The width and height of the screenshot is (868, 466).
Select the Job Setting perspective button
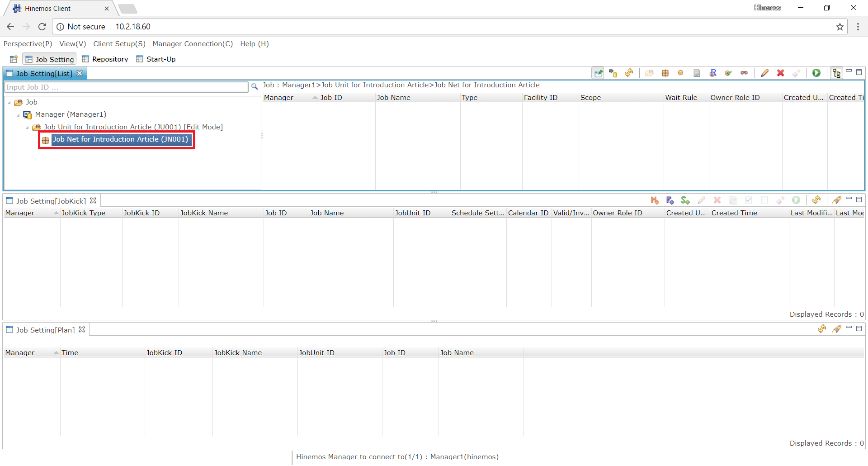pyautogui.click(x=49, y=59)
